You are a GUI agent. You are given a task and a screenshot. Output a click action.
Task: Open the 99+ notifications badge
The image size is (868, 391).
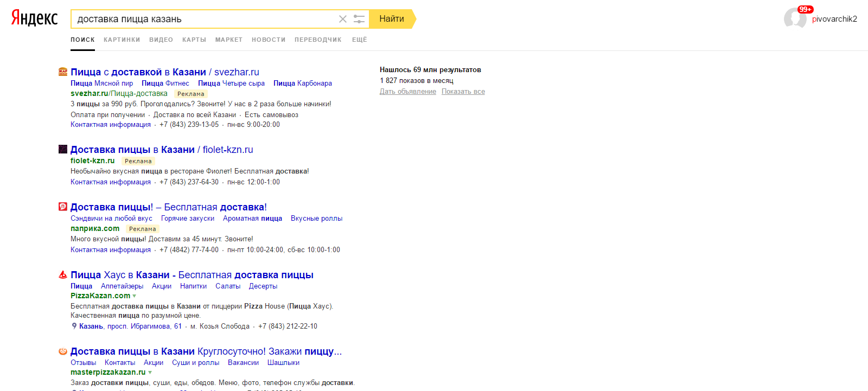point(806,9)
